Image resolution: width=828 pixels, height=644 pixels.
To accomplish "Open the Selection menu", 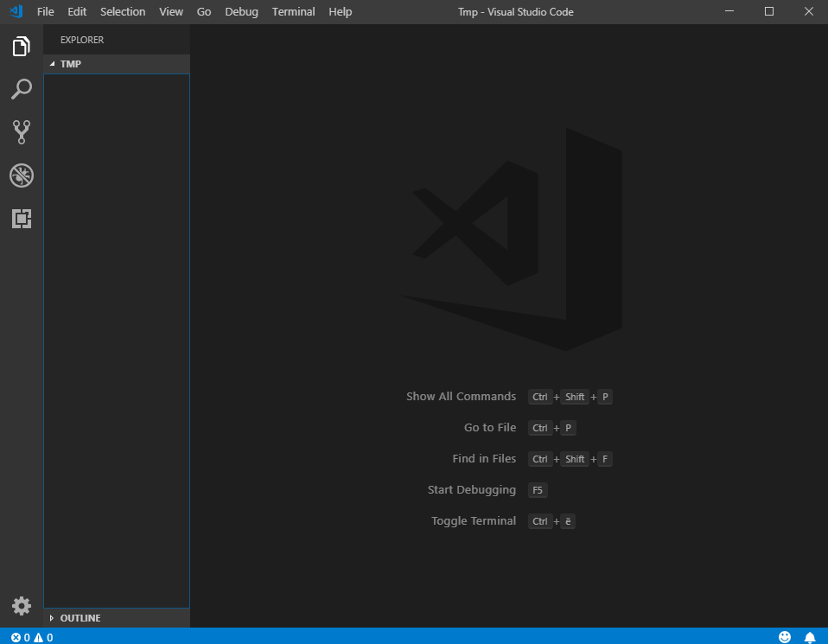I will pyautogui.click(x=123, y=11).
